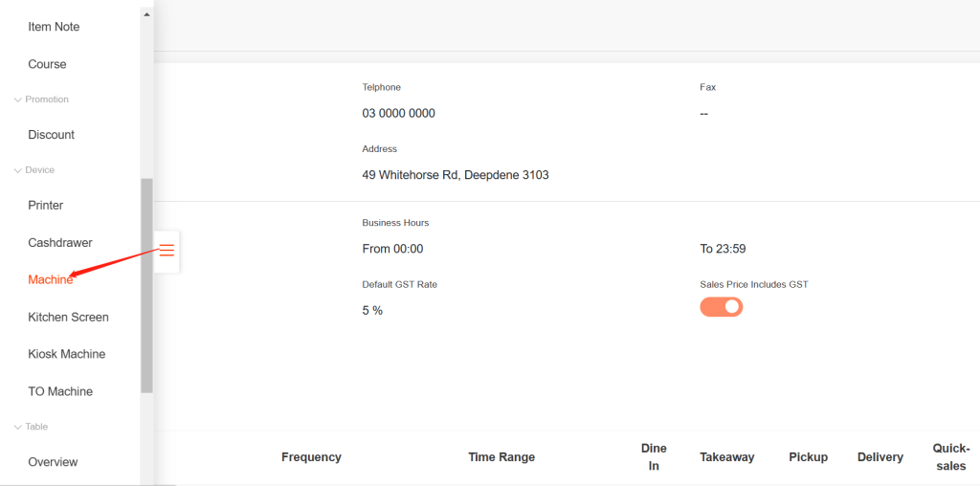Click the sidebar scrollbar thumb
Image resolution: width=980 pixels, height=486 pixels.
tap(146, 285)
